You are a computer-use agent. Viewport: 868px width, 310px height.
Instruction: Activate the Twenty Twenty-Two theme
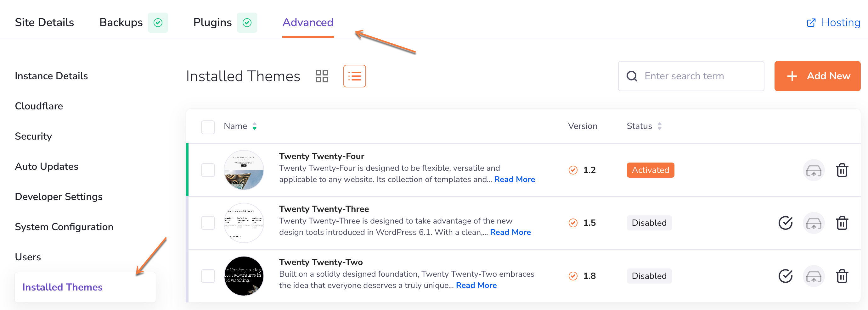pos(785,276)
